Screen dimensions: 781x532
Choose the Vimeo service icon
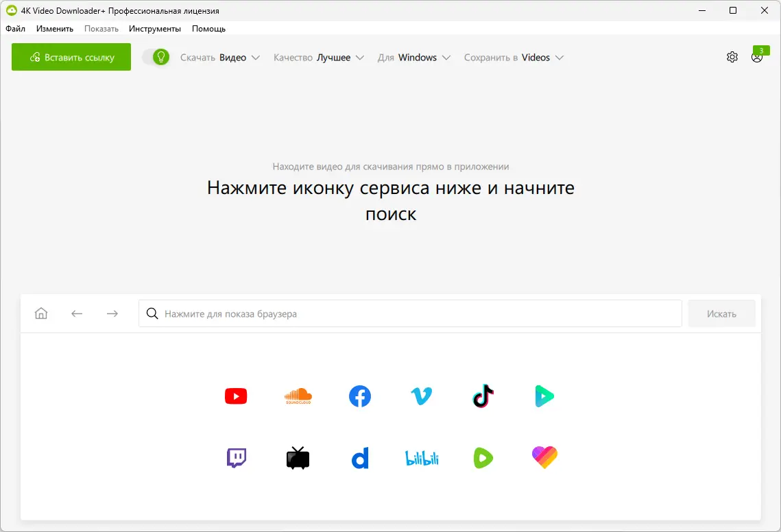click(x=421, y=396)
